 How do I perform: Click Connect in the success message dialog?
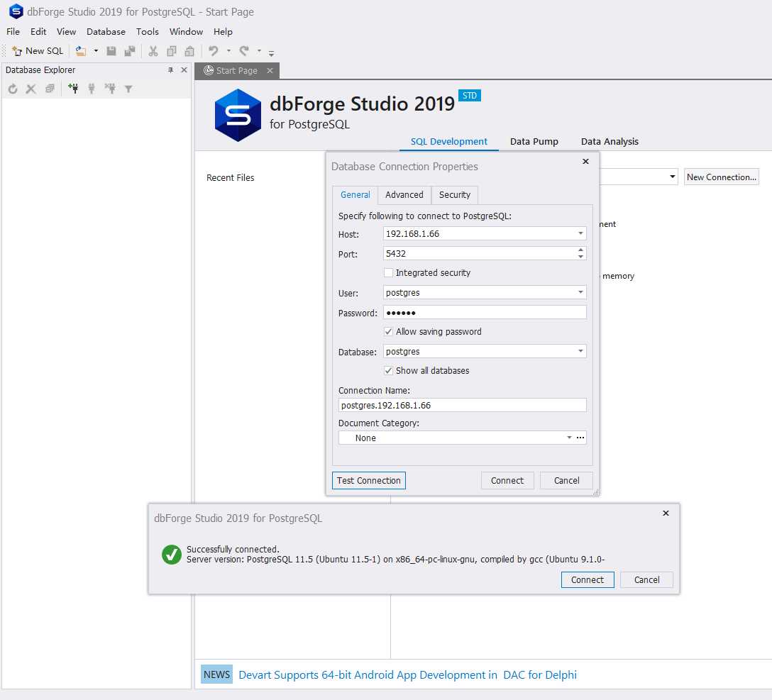coord(588,580)
